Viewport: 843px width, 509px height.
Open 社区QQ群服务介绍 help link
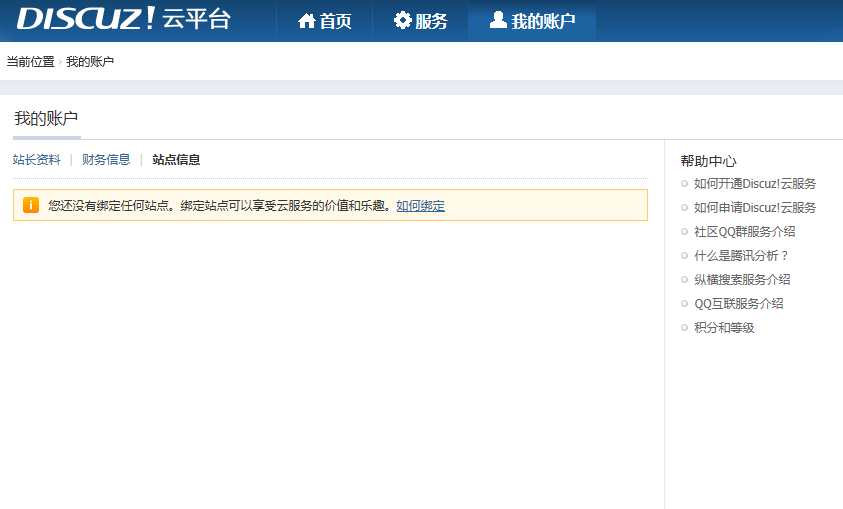click(744, 232)
